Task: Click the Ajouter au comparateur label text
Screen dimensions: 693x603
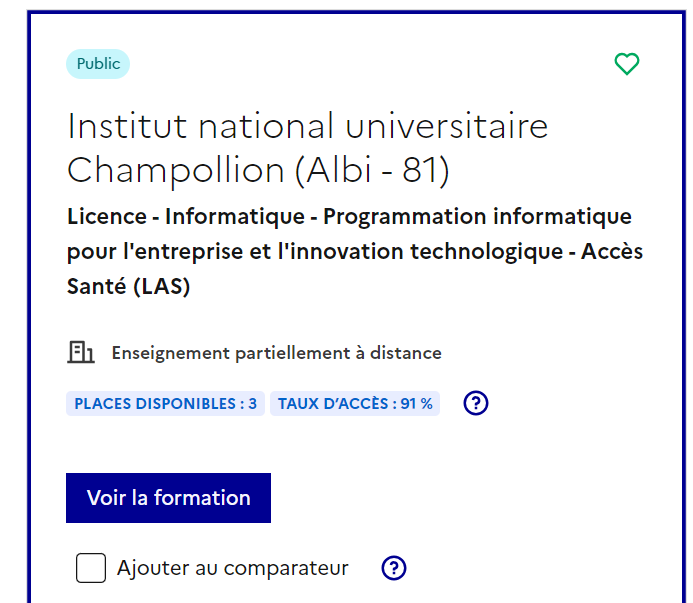Action: point(232,568)
